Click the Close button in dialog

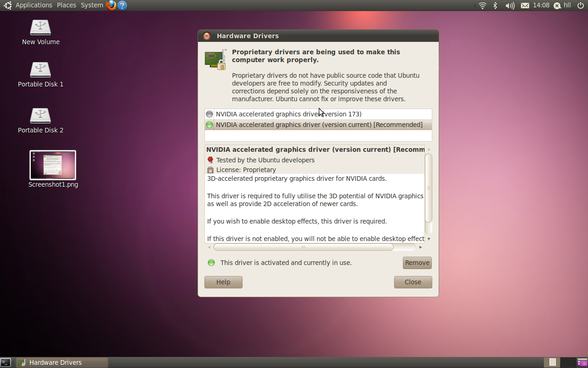(x=413, y=282)
